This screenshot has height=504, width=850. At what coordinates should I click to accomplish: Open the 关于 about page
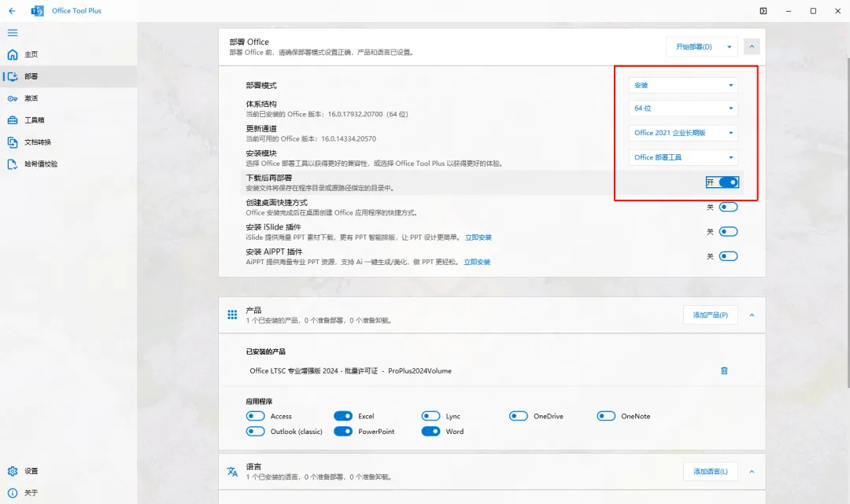coord(68,493)
